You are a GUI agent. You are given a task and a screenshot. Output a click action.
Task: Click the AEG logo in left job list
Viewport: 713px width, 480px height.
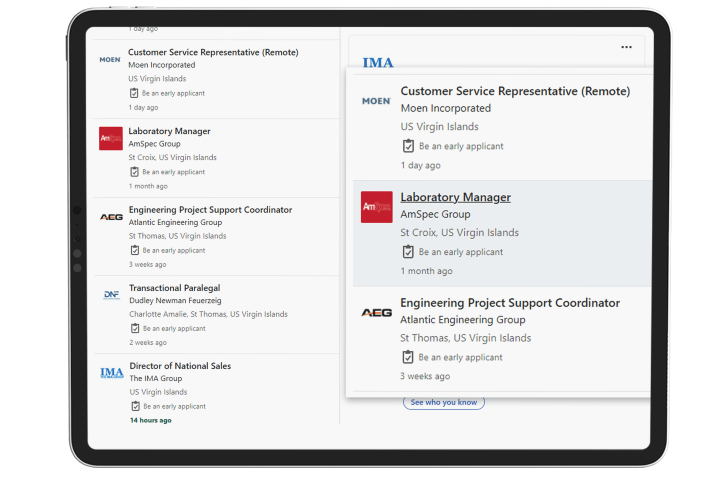click(x=111, y=217)
